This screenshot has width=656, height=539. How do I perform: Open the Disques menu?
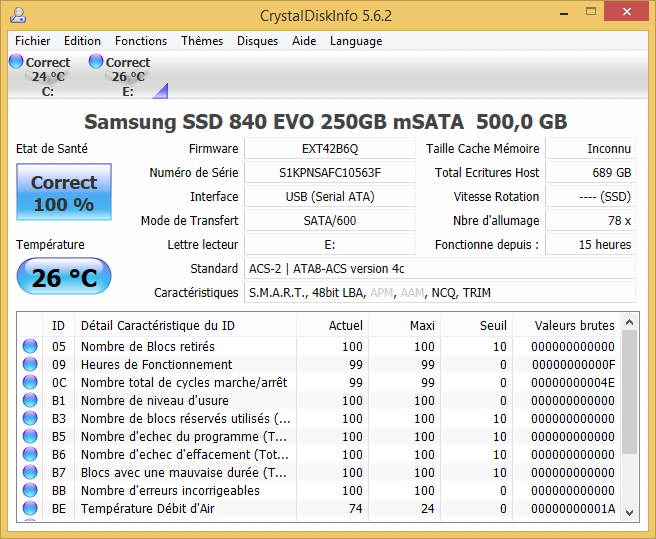point(257,41)
